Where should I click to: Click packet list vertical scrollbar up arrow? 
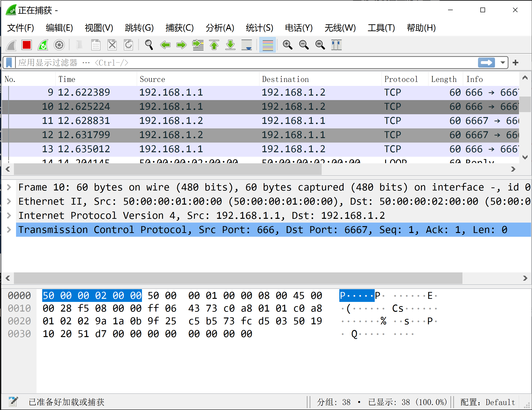(525, 78)
